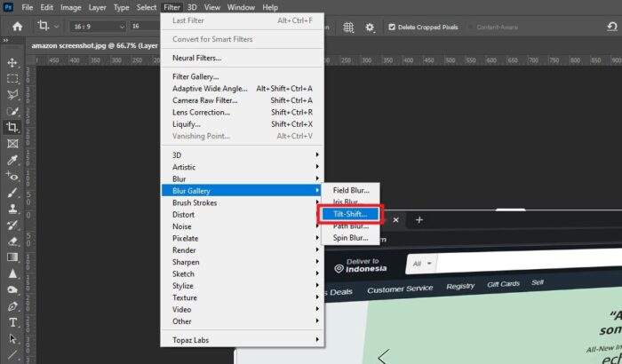Image resolution: width=622 pixels, height=364 pixels.
Task: Open the Pixelate submenu
Action: pyautogui.click(x=243, y=238)
